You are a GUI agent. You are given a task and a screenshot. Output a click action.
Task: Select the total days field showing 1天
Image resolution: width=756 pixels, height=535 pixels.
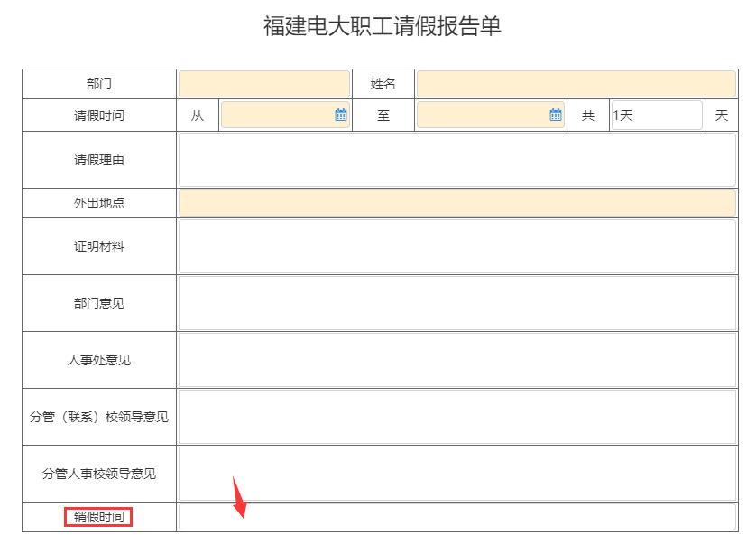(x=656, y=115)
